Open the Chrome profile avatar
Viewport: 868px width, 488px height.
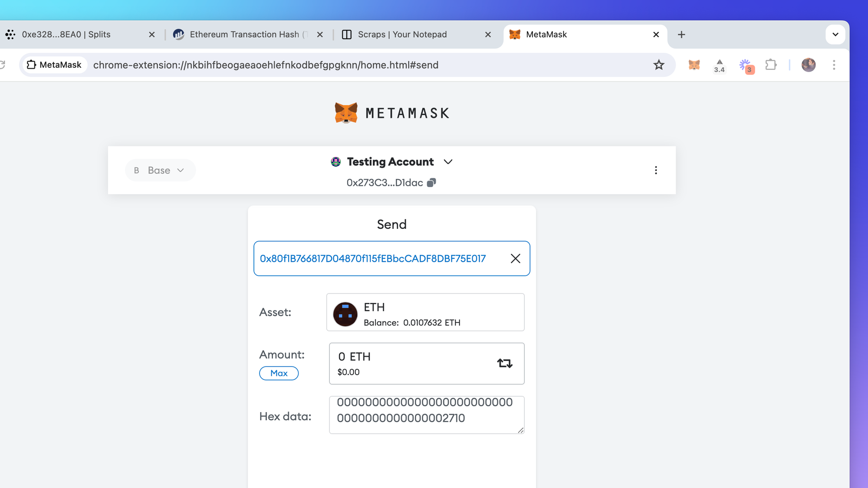808,65
